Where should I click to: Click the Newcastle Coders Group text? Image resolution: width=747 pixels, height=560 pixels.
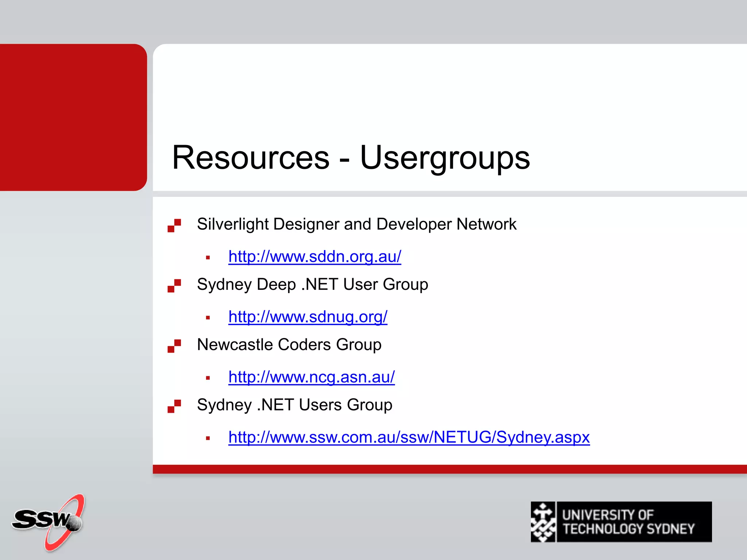click(x=289, y=345)
